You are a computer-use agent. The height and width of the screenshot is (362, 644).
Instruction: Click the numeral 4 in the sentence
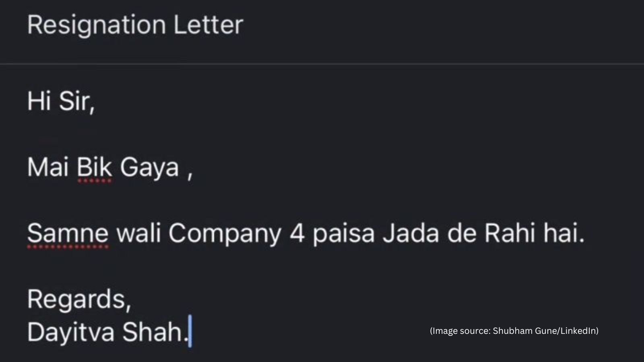click(x=297, y=233)
